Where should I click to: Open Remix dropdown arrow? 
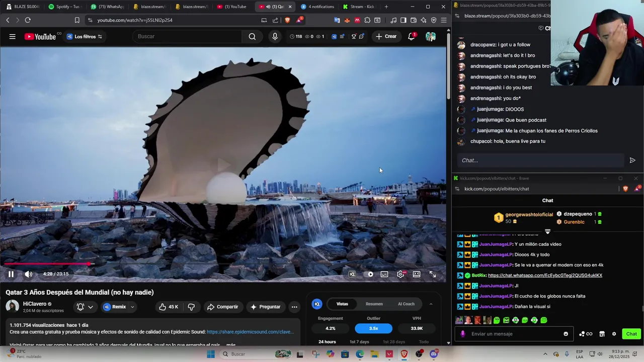coord(132,307)
